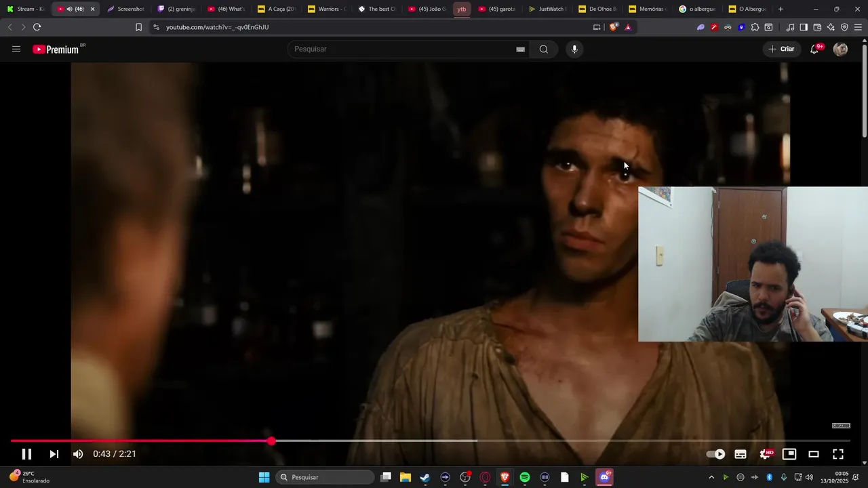The image size is (868, 488).
Task: Search by voice microphone button
Action: (574, 49)
